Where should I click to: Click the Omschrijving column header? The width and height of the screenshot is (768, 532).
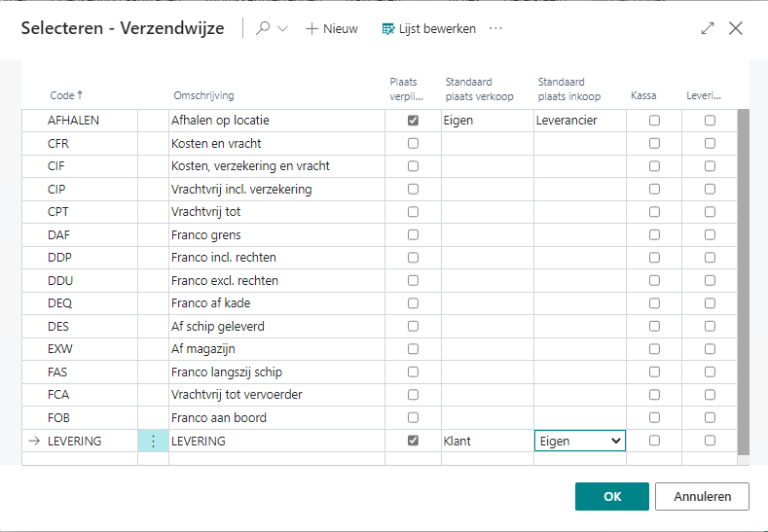point(203,95)
